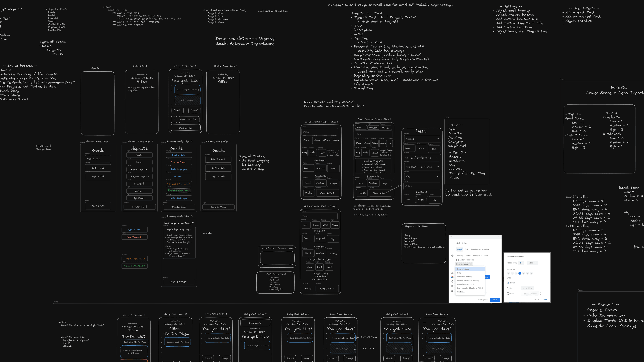Image resolution: width=644 pixels, height=362 pixels.
Task: Click the Create Task box
Action: tap(219, 207)
